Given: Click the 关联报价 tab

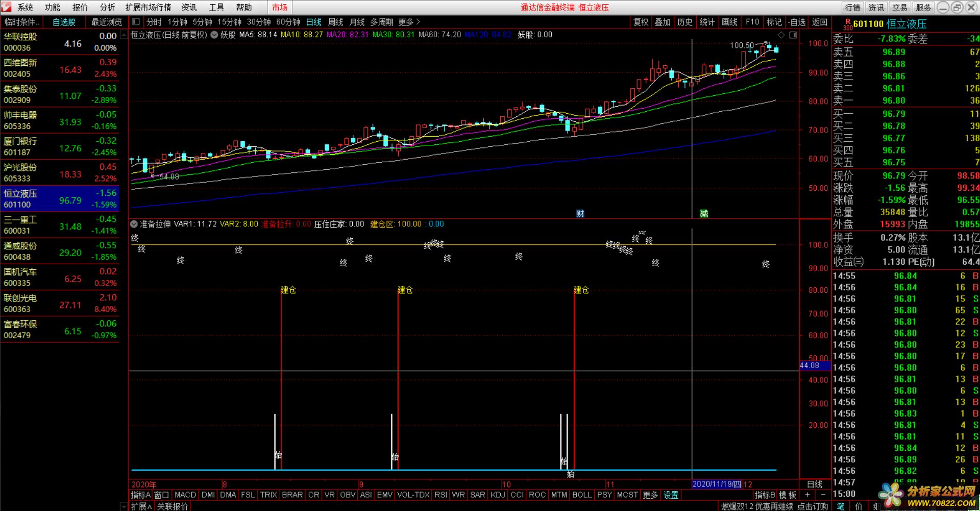Looking at the screenshot, I should [173, 506].
